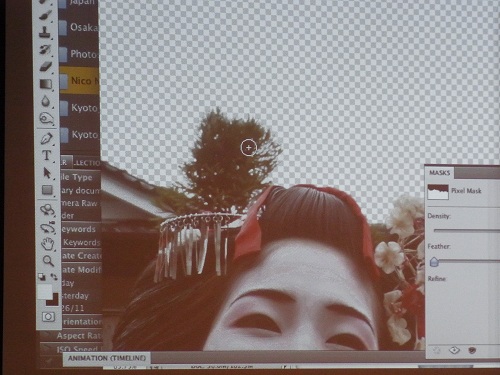
Task: Select the Clone Stamp tool
Action: pyautogui.click(x=45, y=32)
